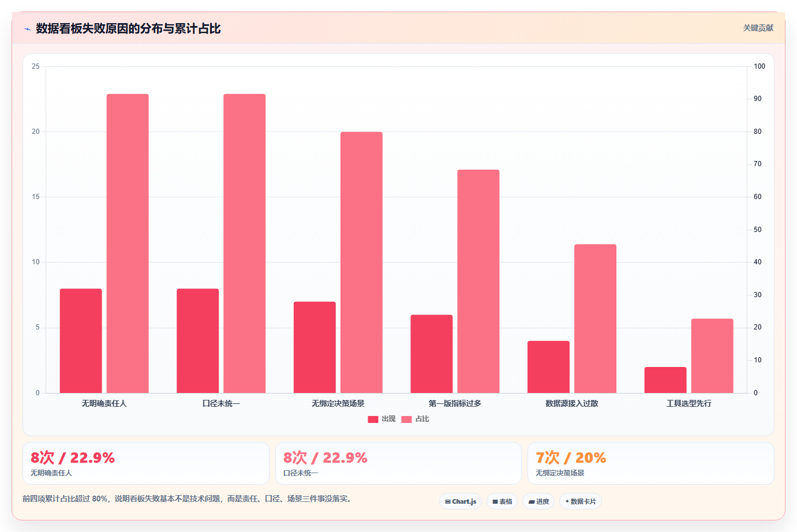Select the 表格 chip
Image resolution: width=797 pixels, height=532 pixels.
point(502,501)
